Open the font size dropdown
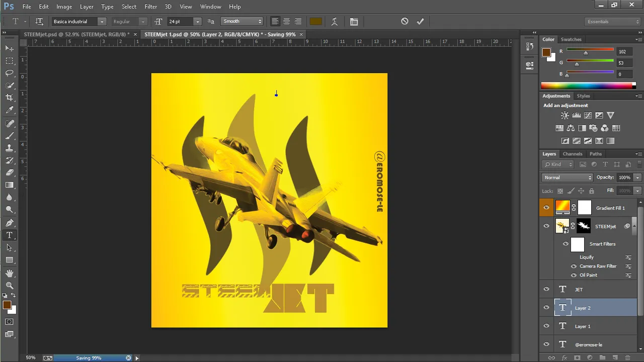644x362 pixels. (197, 22)
